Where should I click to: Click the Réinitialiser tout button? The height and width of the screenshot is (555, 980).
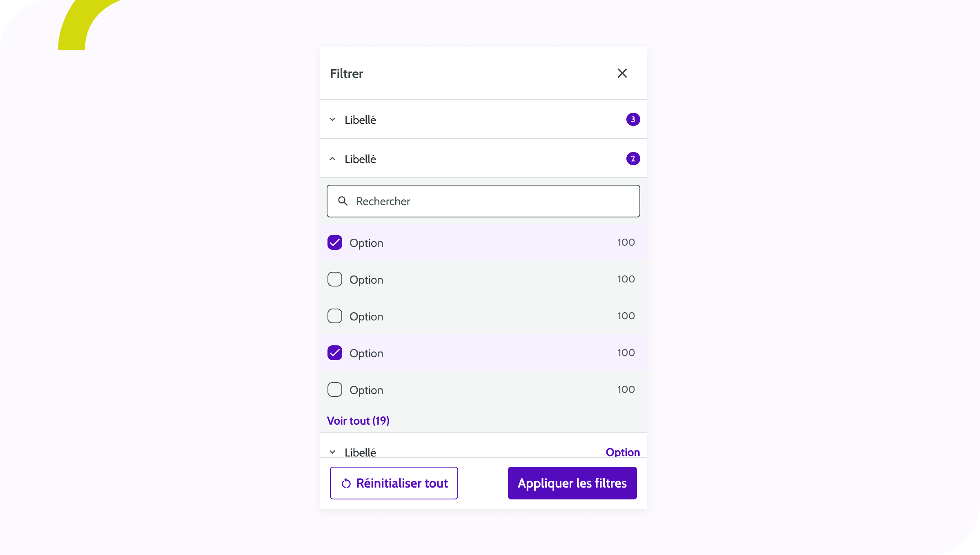pos(394,483)
